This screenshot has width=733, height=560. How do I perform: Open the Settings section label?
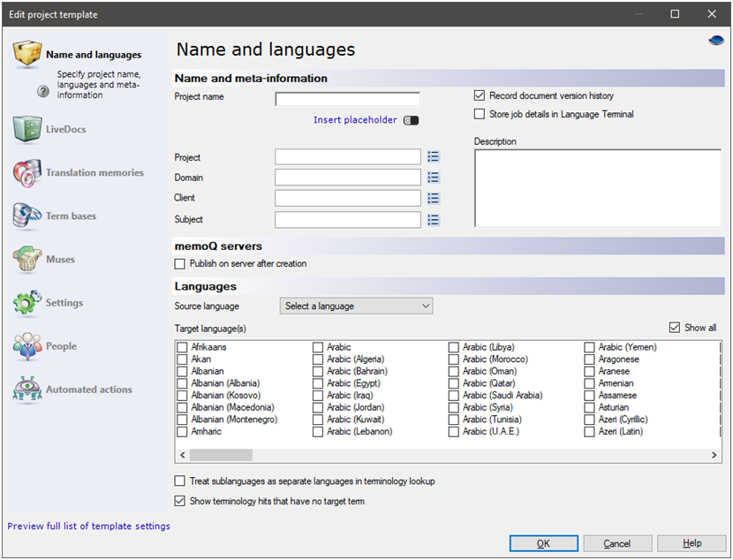pos(64,303)
